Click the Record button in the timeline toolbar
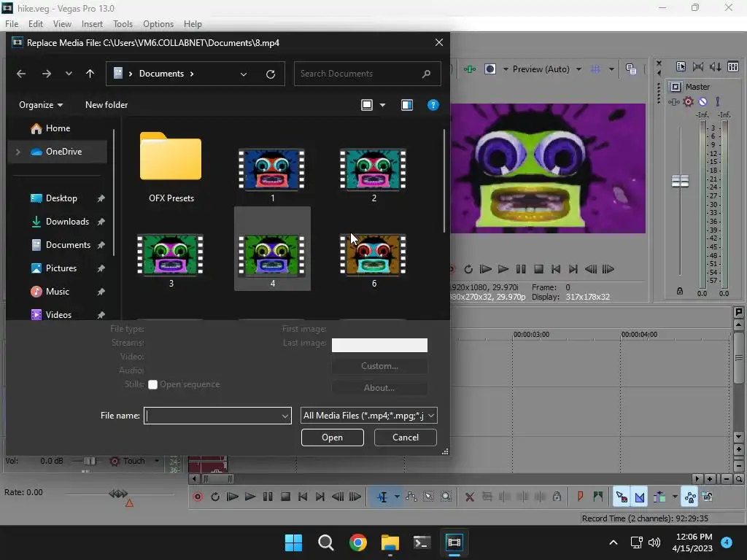 (x=198, y=497)
